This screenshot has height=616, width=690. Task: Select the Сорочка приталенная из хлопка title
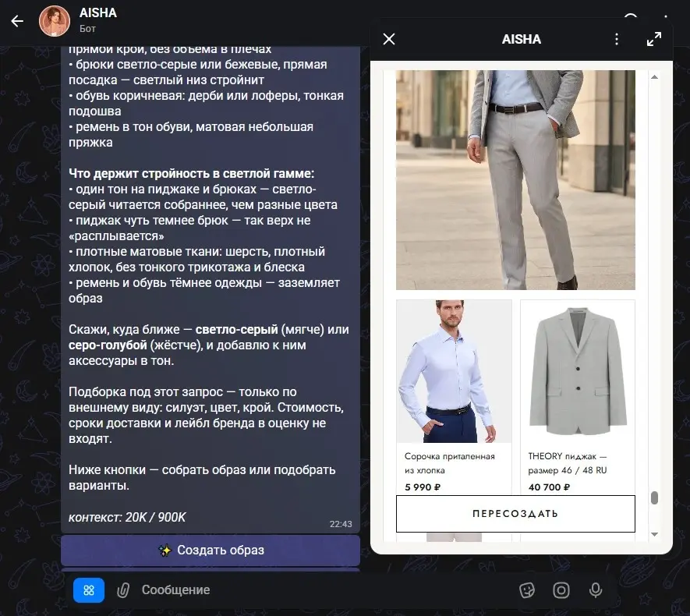449,463
